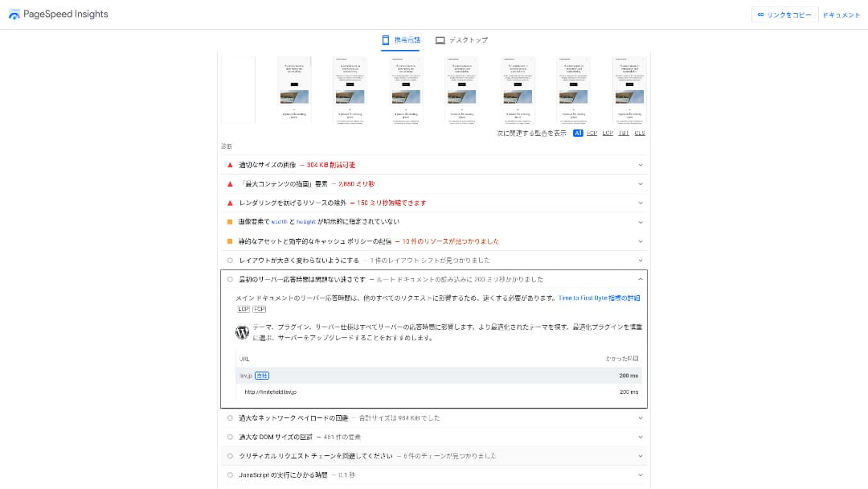Click the WordPress logo icon

pos(242,332)
